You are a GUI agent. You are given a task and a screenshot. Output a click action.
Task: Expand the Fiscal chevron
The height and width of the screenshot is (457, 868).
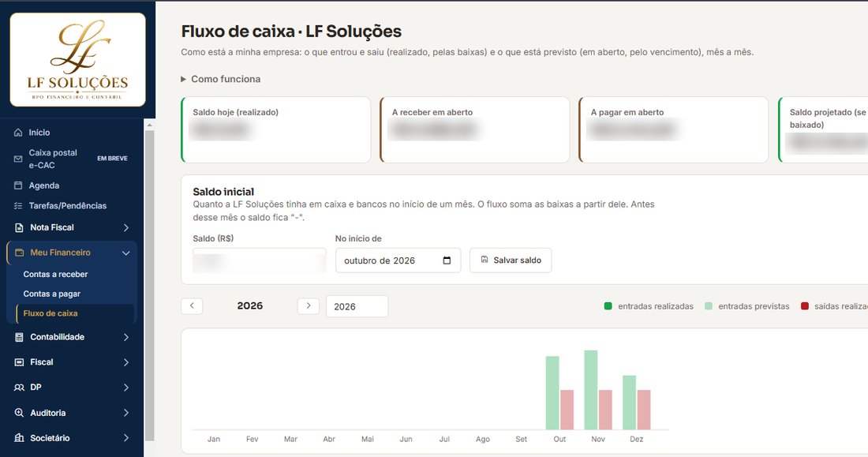click(x=126, y=362)
